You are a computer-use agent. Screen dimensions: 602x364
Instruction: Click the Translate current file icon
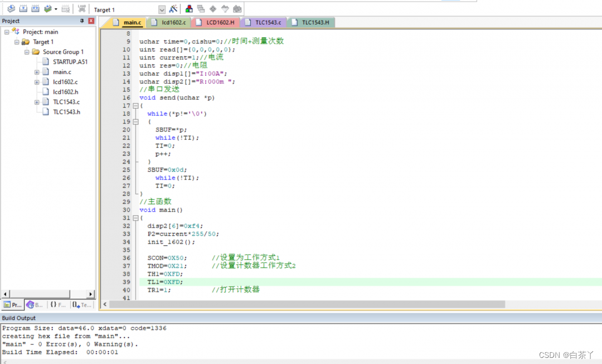coord(11,9)
